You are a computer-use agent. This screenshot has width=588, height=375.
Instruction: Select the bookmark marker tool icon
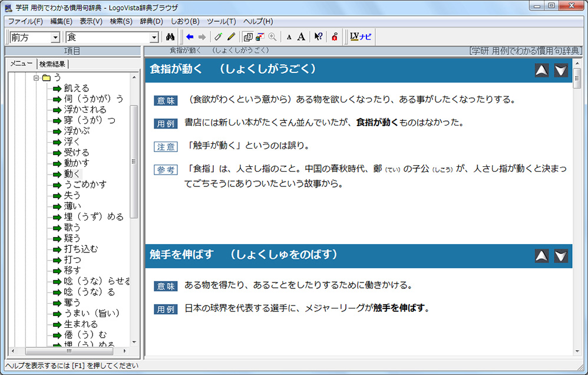218,37
